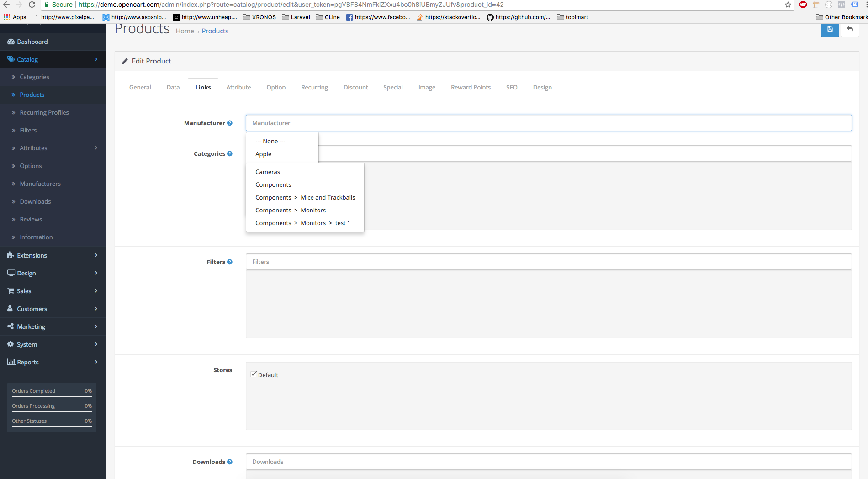The image size is (868, 479).
Task: Click the Orders Completed progress bar
Action: (52, 396)
